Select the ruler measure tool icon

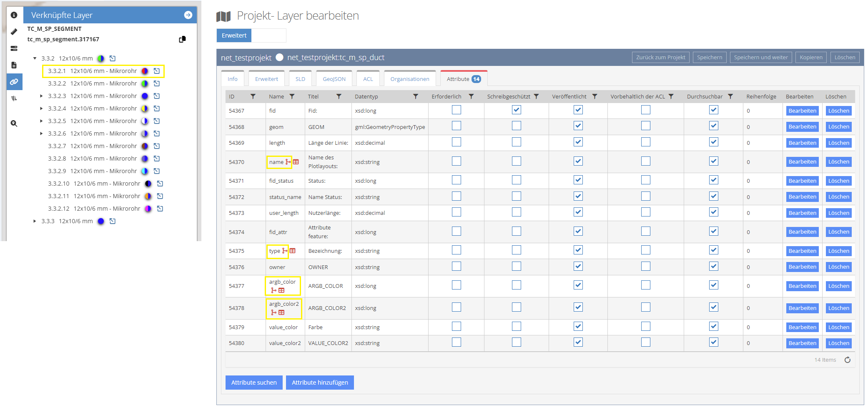click(14, 32)
